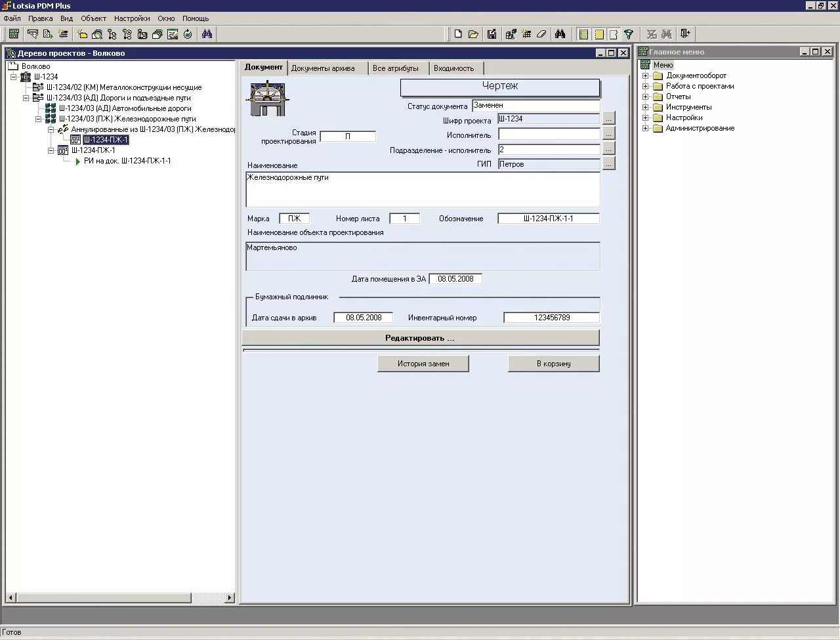Expand the Работа с проектами folder
The width and height of the screenshot is (840, 640).
(x=645, y=86)
